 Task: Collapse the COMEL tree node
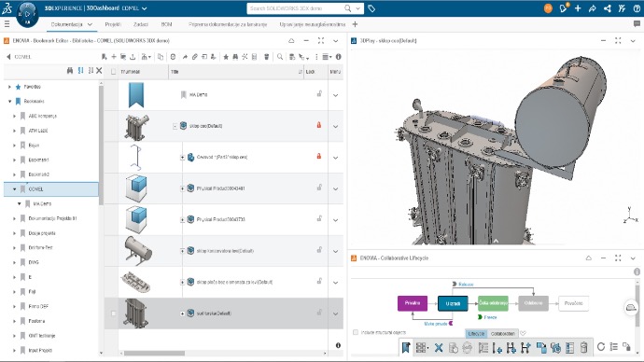click(x=14, y=189)
